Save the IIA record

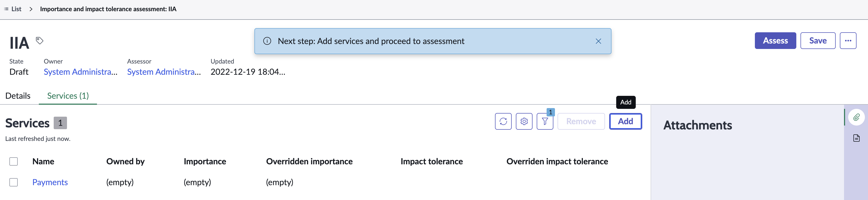817,41
